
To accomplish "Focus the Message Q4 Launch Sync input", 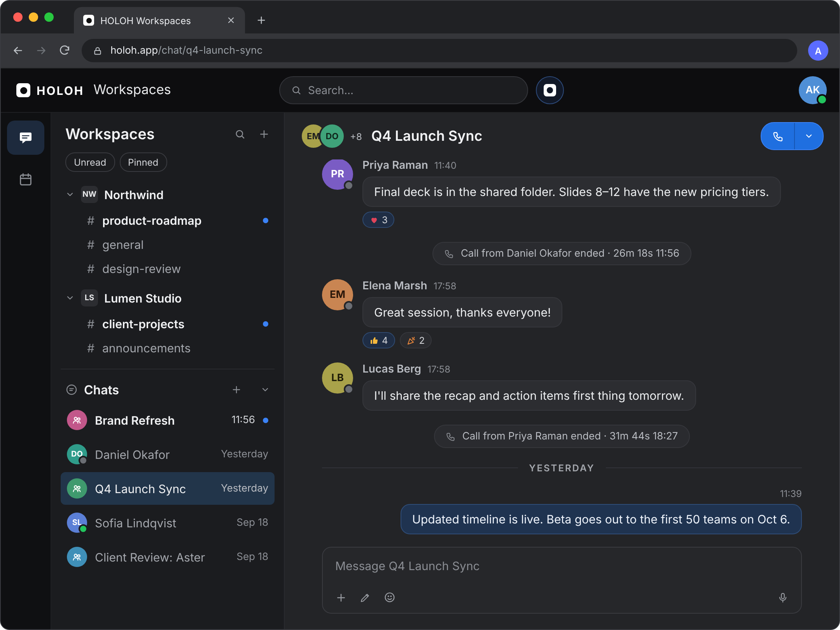I will pyautogui.click(x=562, y=566).
